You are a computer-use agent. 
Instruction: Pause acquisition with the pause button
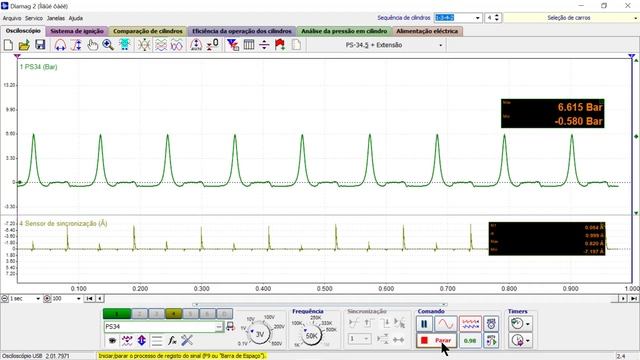[424, 324]
